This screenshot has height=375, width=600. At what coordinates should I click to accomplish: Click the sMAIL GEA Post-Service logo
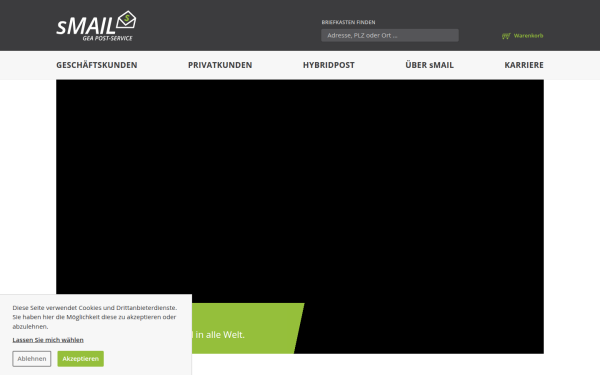click(96, 26)
